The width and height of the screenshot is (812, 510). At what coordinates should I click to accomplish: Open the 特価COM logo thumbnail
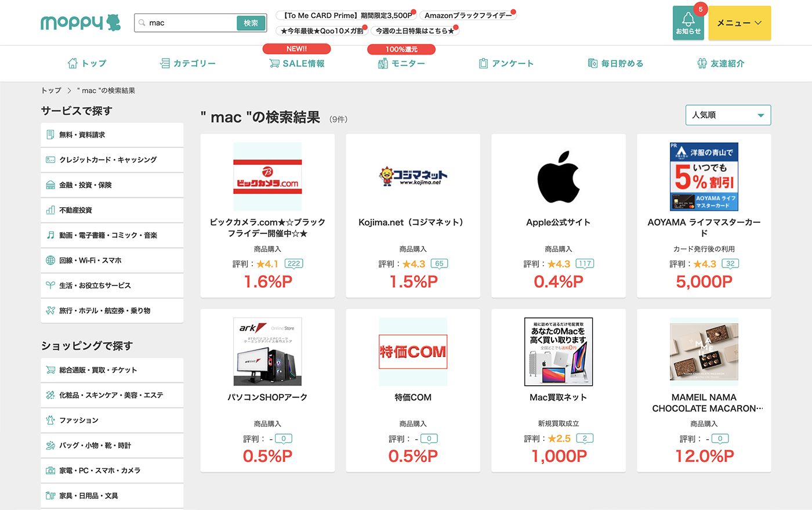click(413, 352)
